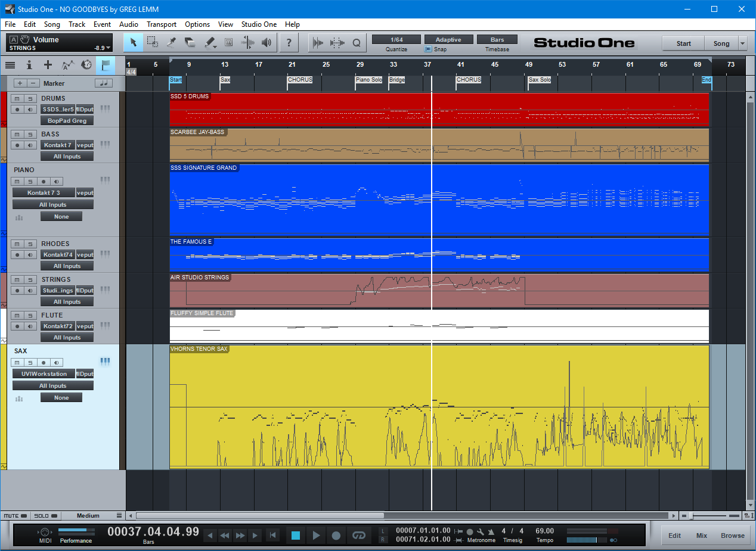Select the Mute tool

click(228, 42)
